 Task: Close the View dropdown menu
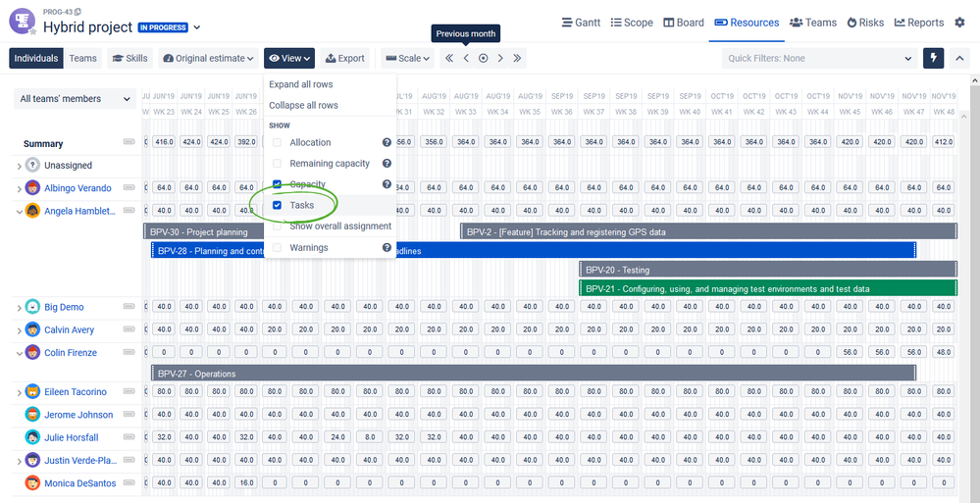click(x=288, y=58)
